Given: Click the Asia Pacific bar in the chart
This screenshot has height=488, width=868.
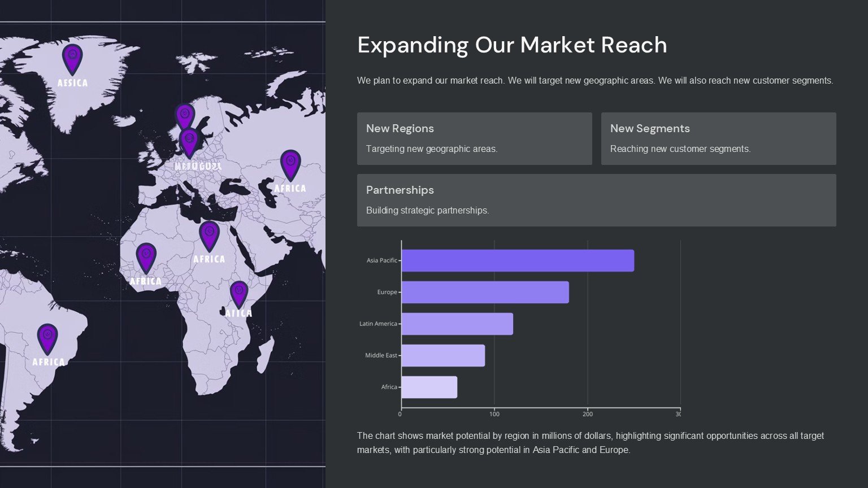Looking at the screenshot, I should 518,260.
